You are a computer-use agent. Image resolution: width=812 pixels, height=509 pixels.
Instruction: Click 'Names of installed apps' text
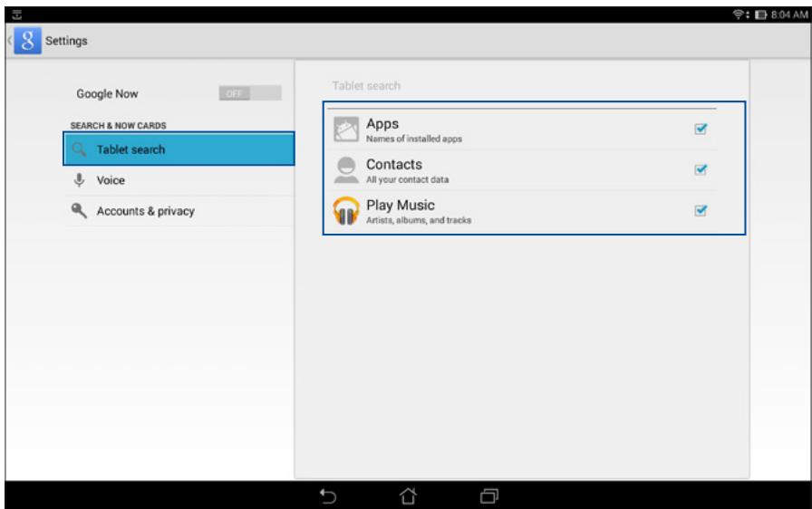[414, 139]
